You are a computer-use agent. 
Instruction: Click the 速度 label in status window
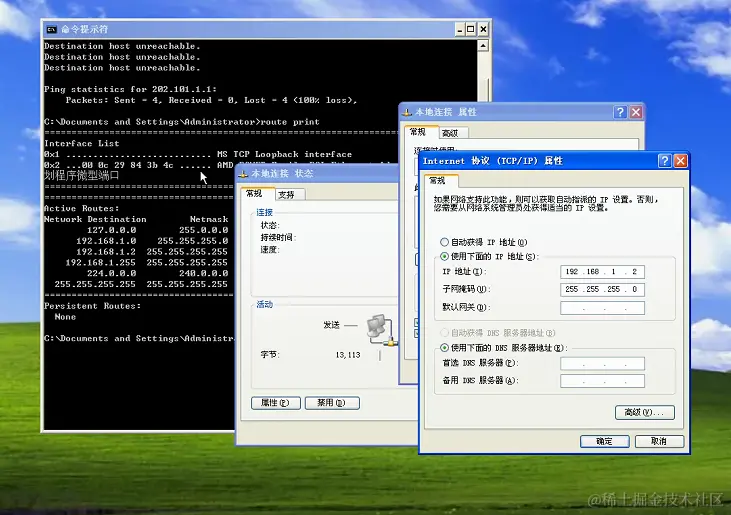(x=270, y=250)
